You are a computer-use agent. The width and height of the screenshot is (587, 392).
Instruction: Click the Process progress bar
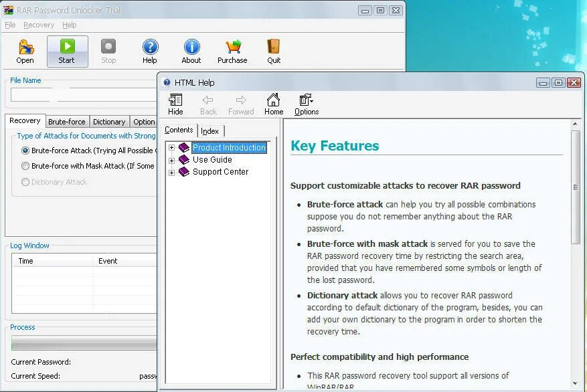(x=84, y=342)
